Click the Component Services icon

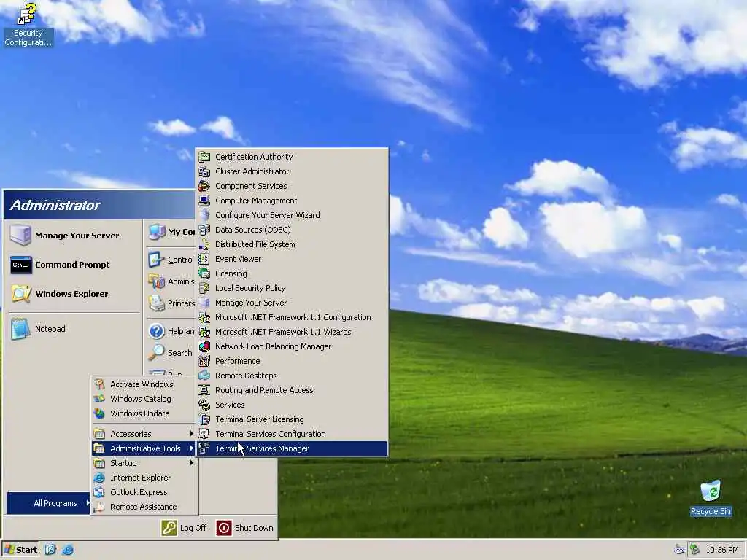(204, 186)
